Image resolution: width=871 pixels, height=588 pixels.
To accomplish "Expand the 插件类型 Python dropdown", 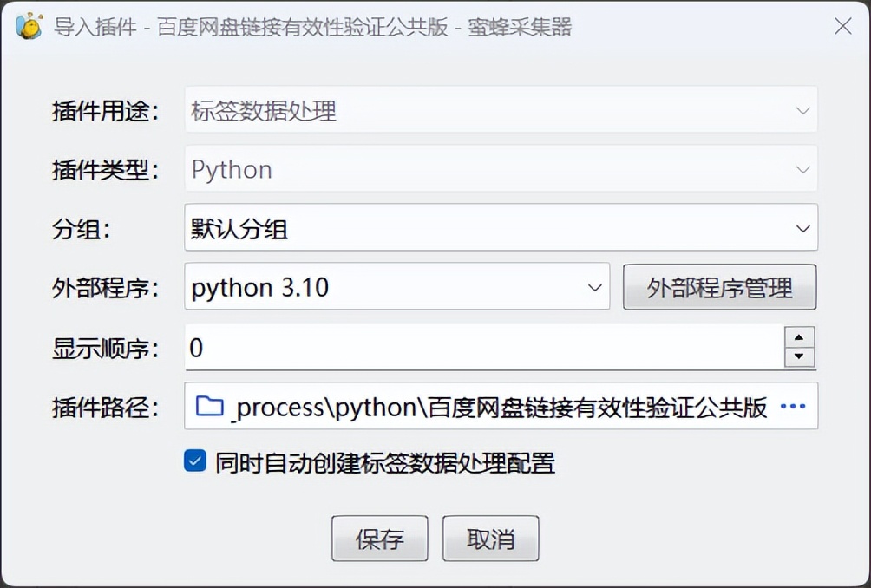I will pos(802,170).
